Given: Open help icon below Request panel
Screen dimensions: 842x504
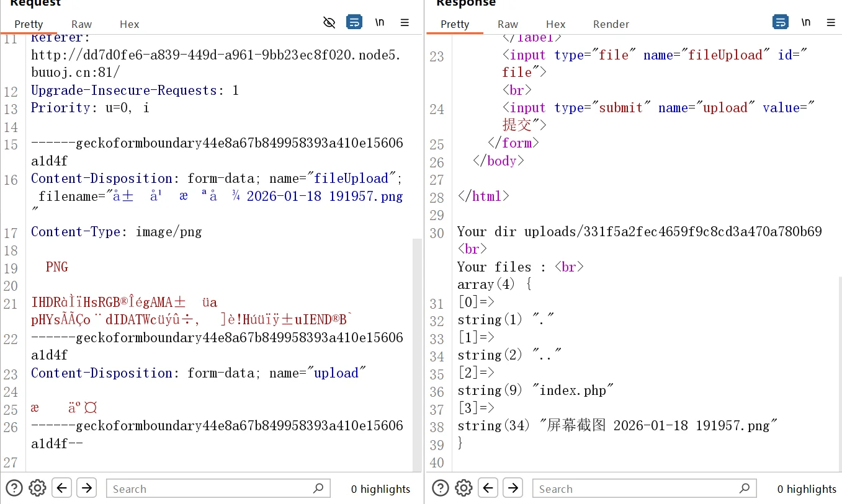Looking at the screenshot, I should point(14,488).
